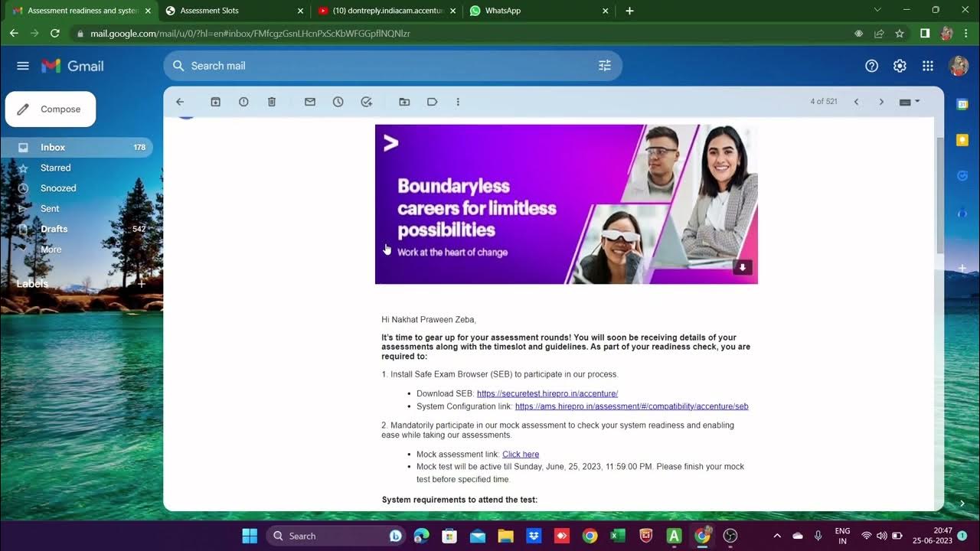The width and height of the screenshot is (980, 551).
Task: Get add-ons via side panel plus icon
Action: click(962, 269)
